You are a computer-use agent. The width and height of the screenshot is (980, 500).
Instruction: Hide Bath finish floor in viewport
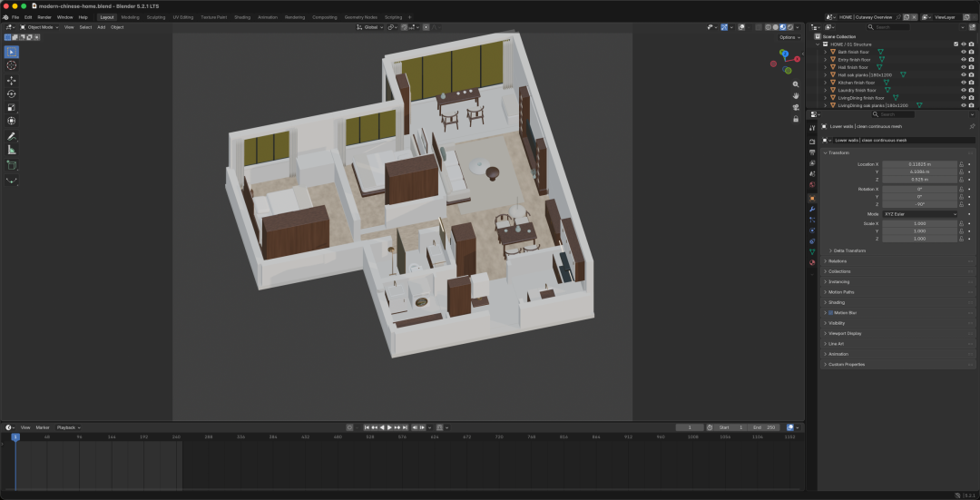click(x=963, y=52)
